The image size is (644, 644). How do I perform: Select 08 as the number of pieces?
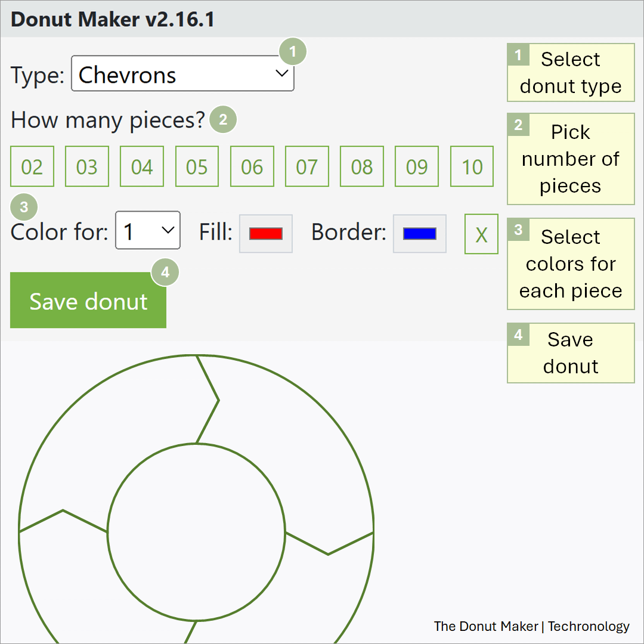(x=361, y=166)
